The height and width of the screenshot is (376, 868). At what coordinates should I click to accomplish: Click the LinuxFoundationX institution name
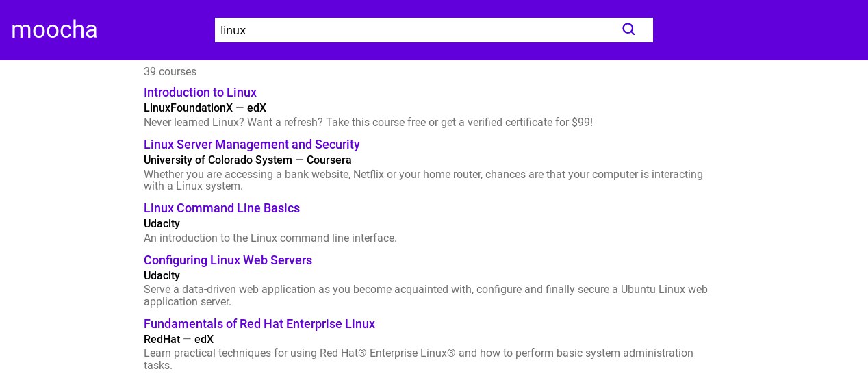click(188, 108)
